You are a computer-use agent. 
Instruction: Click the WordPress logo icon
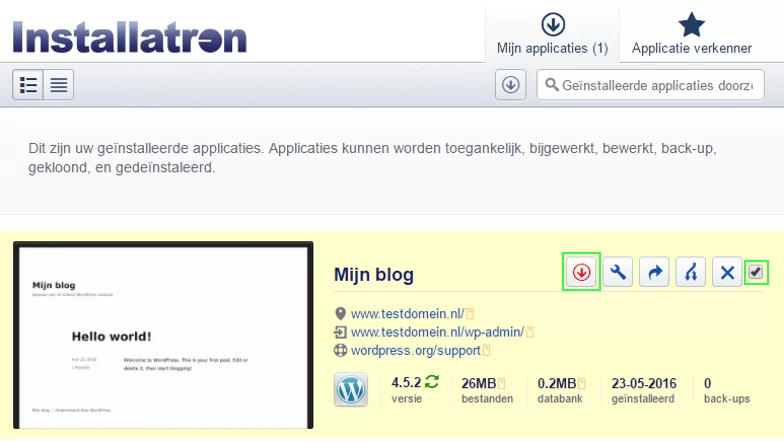click(351, 390)
